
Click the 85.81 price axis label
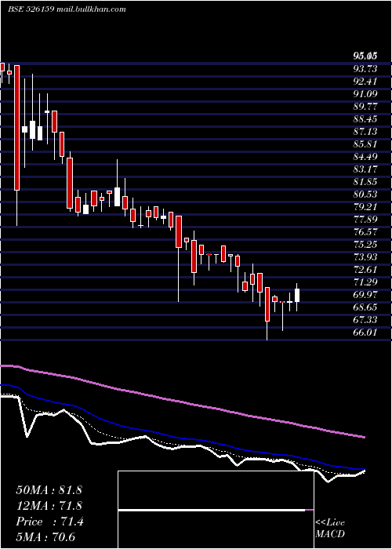365,144
